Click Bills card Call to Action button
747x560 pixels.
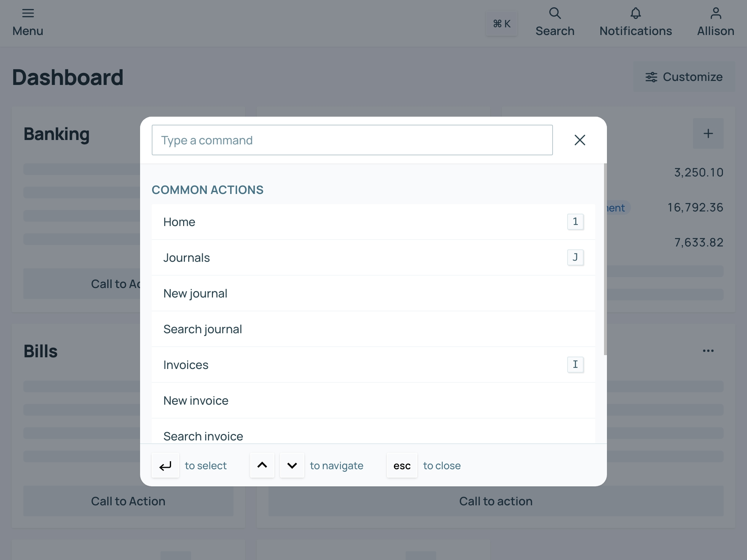pyautogui.click(x=128, y=501)
